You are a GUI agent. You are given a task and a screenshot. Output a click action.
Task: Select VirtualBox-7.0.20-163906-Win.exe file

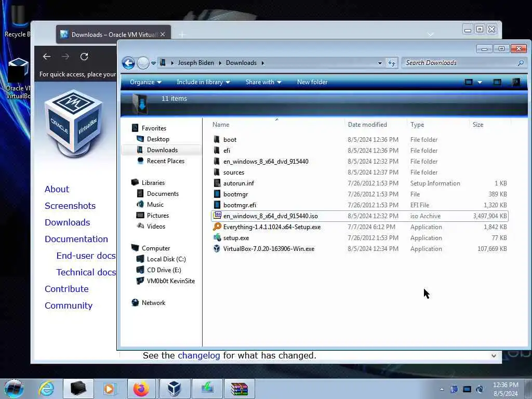tap(360, 249)
